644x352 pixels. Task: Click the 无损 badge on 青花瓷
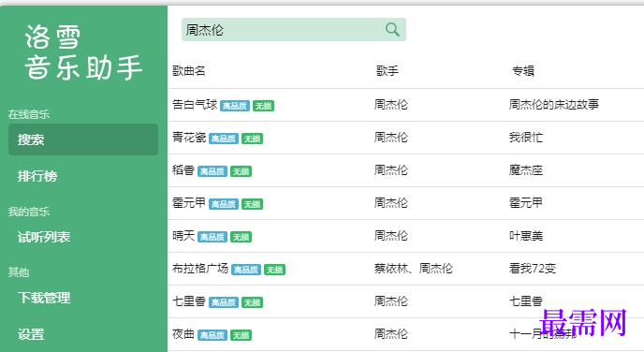coord(252,139)
